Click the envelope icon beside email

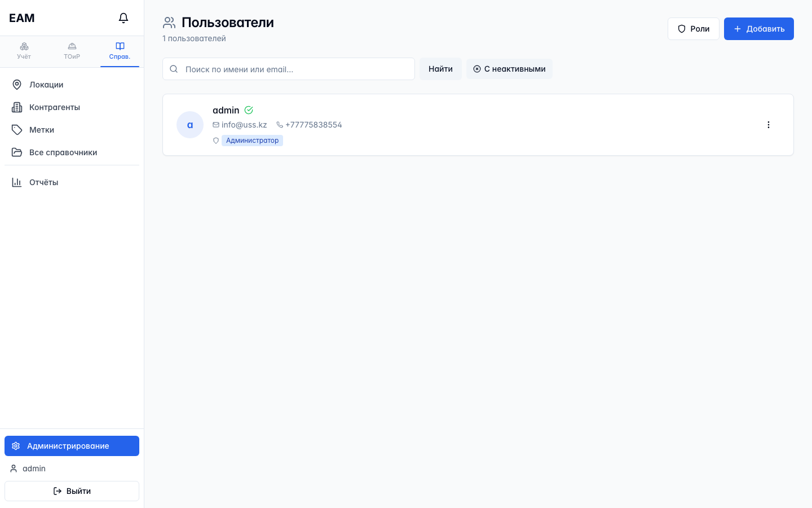[216, 125]
